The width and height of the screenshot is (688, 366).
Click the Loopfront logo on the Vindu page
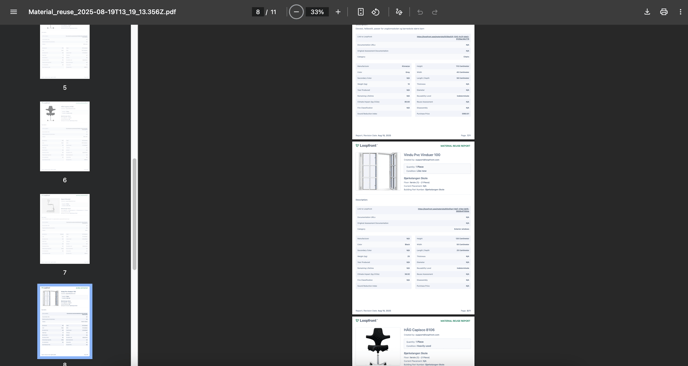[366, 146]
